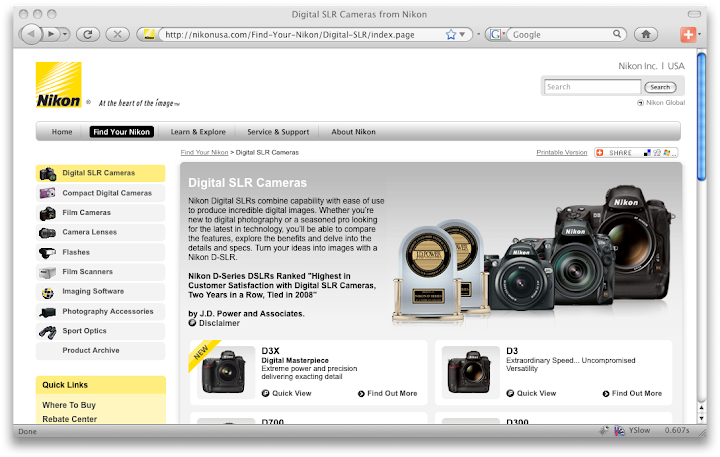720x457 pixels.
Task: Click the Nikon site Search text field
Action: (592, 87)
